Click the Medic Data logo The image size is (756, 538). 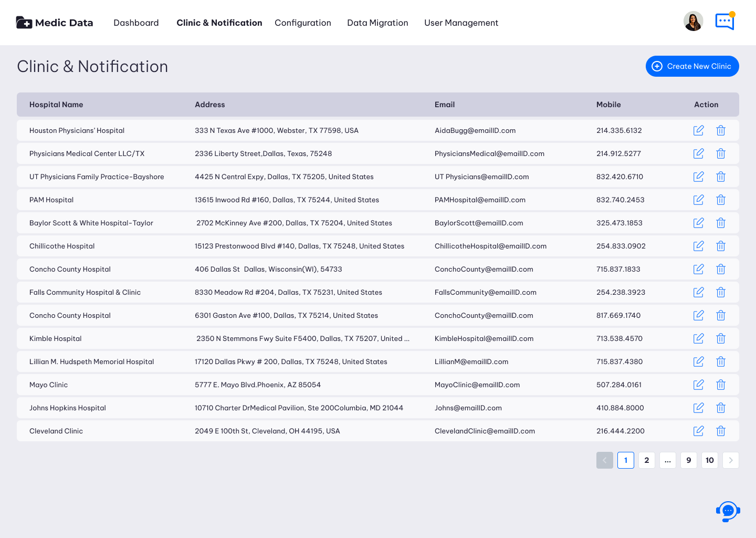coord(55,23)
